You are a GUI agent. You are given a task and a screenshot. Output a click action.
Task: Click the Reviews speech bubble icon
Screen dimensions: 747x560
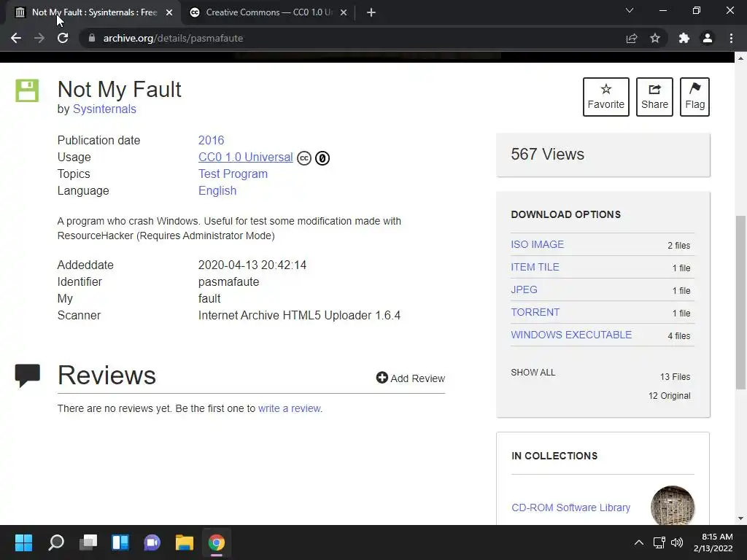(27, 376)
